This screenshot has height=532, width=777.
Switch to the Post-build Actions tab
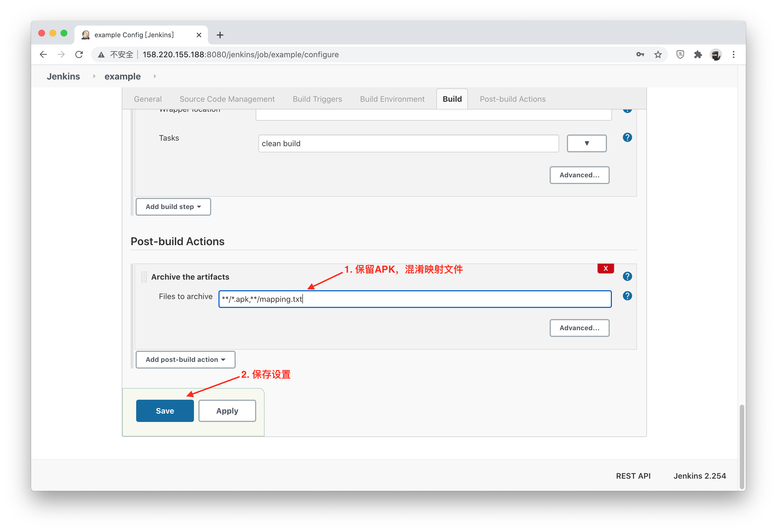click(512, 99)
